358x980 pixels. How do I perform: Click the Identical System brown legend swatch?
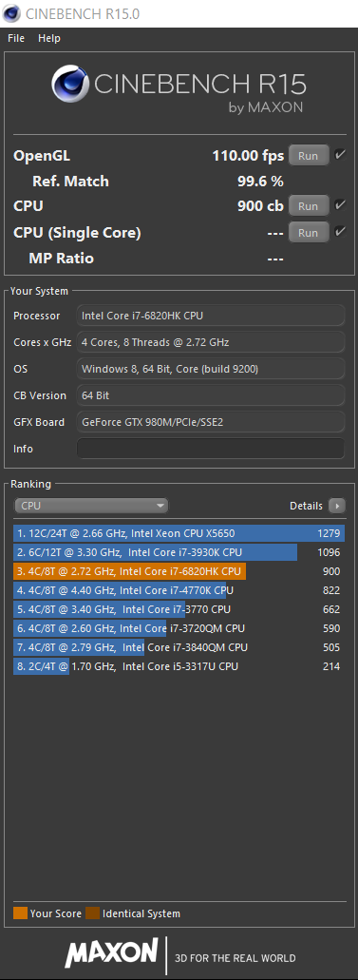[x=92, y=913]
